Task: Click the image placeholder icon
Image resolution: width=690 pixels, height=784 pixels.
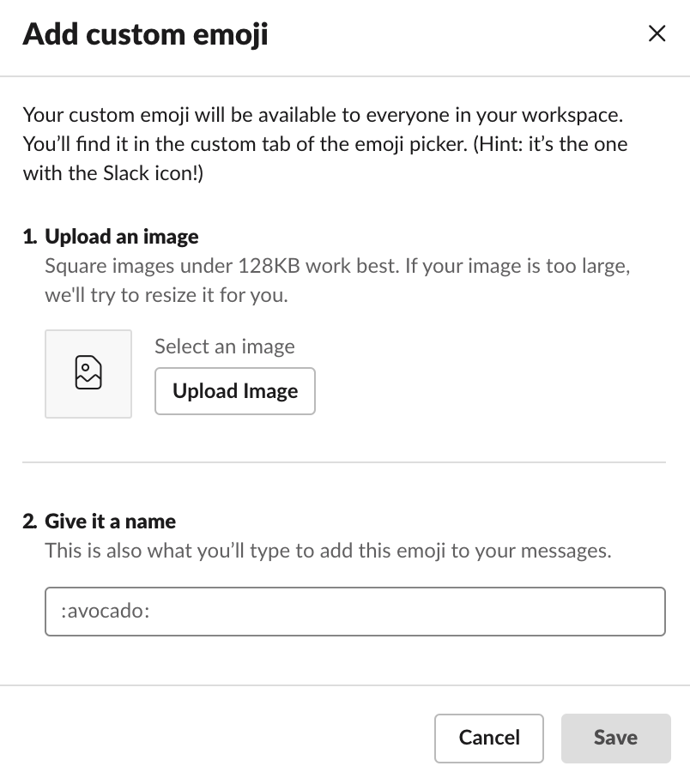Action: [88, 372]
